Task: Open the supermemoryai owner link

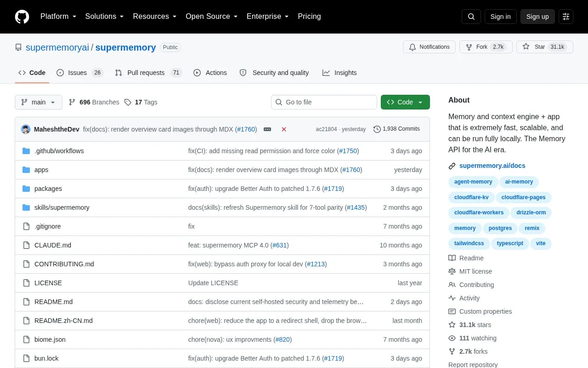Action: click(57, 47)
